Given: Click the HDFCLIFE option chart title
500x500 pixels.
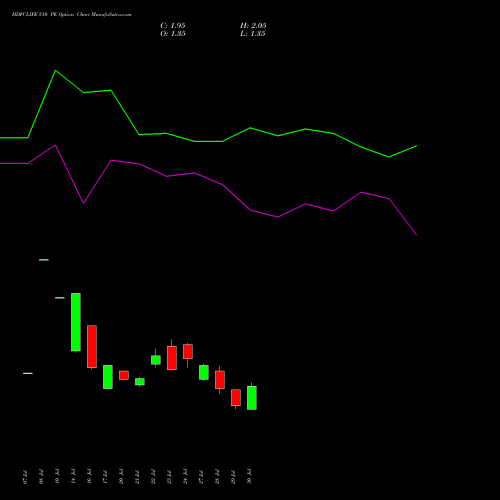Looking at the screenshot, I should click(71, 14).
